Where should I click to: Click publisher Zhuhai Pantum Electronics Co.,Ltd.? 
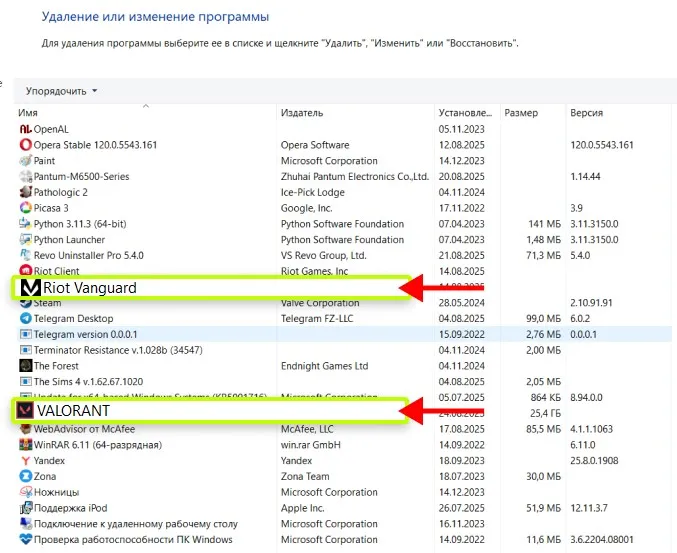click(x=355, y=176)
